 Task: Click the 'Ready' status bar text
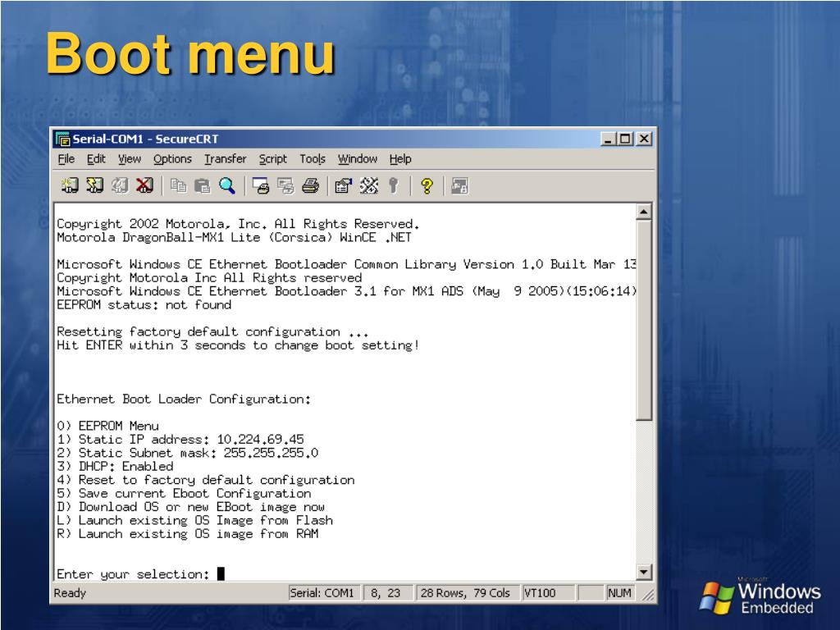[x=70, y=593]
